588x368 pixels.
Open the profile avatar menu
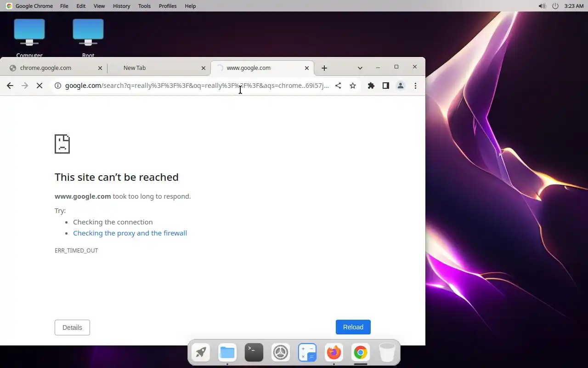coord(401,86)
